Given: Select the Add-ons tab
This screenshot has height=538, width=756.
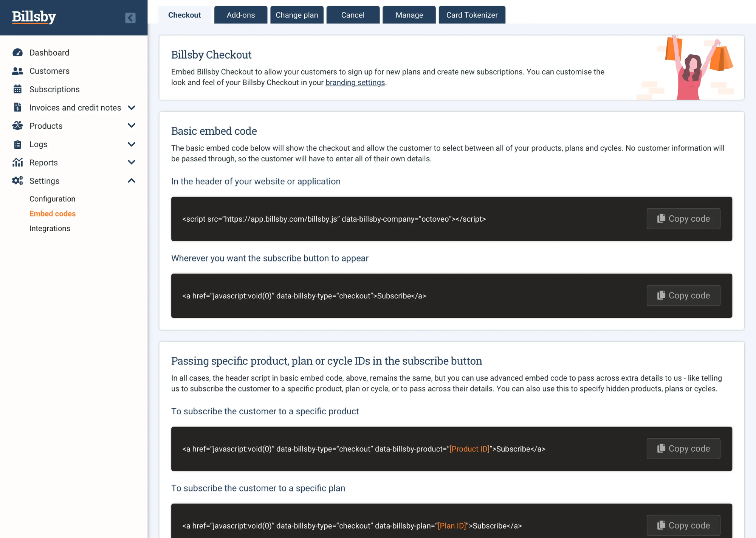Looking at the screenshot, I should point(240,14).
